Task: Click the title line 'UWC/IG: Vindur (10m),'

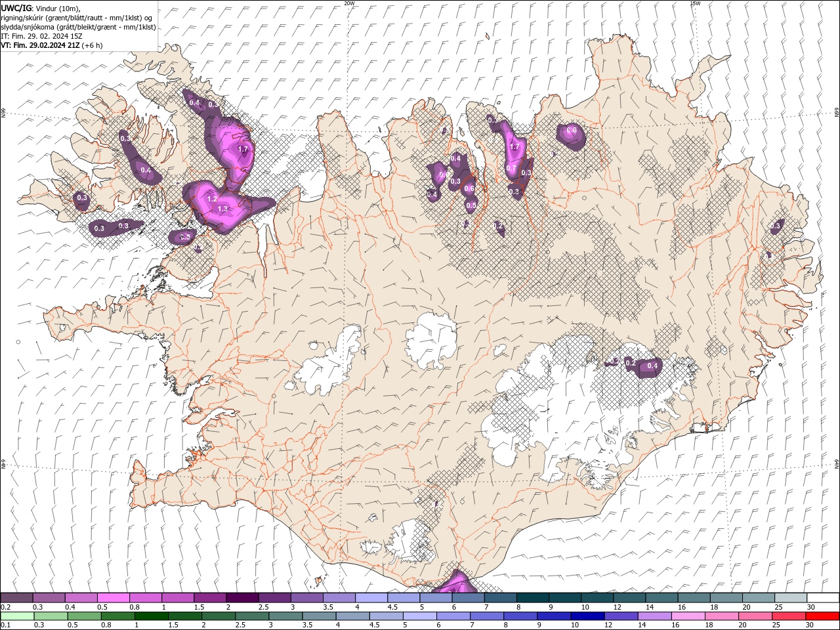Action: point(39,8)
